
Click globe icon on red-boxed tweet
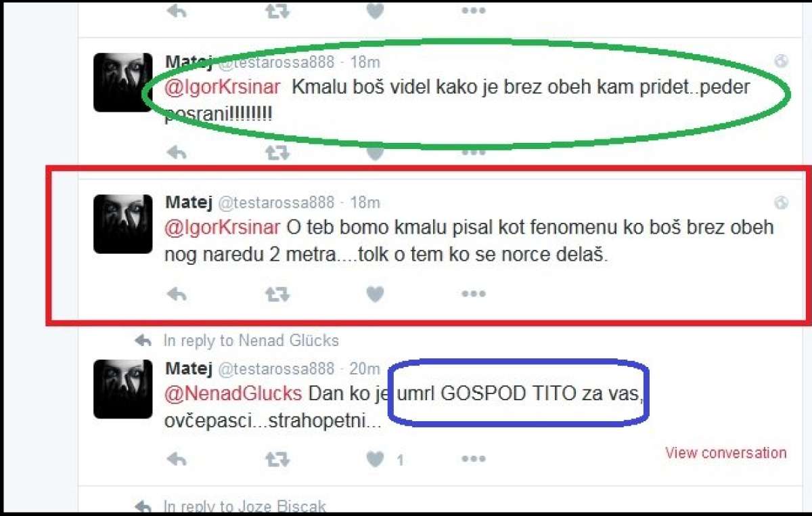(781, 202)
